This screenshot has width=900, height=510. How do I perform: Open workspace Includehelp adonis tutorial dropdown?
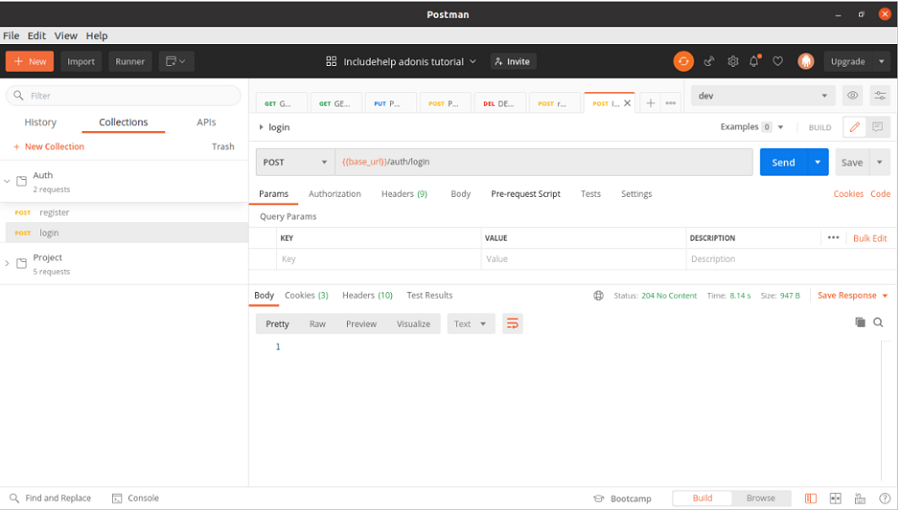[401, 61]
